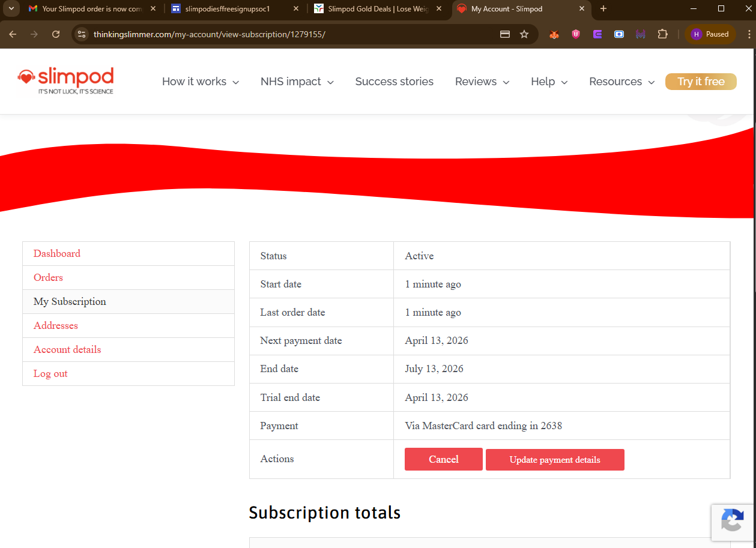Click the Slimpod logo
756x548 pixels.
coord(66,81)
